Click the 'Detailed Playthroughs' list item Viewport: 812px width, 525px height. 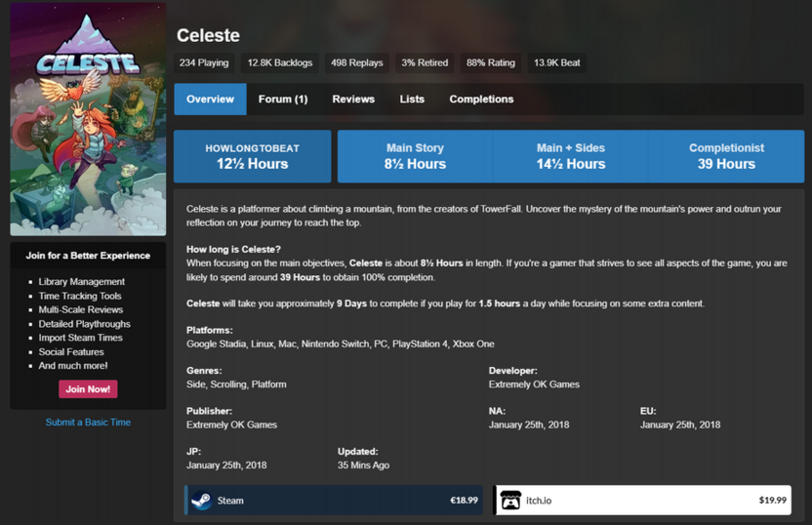[x=84, y=324]
